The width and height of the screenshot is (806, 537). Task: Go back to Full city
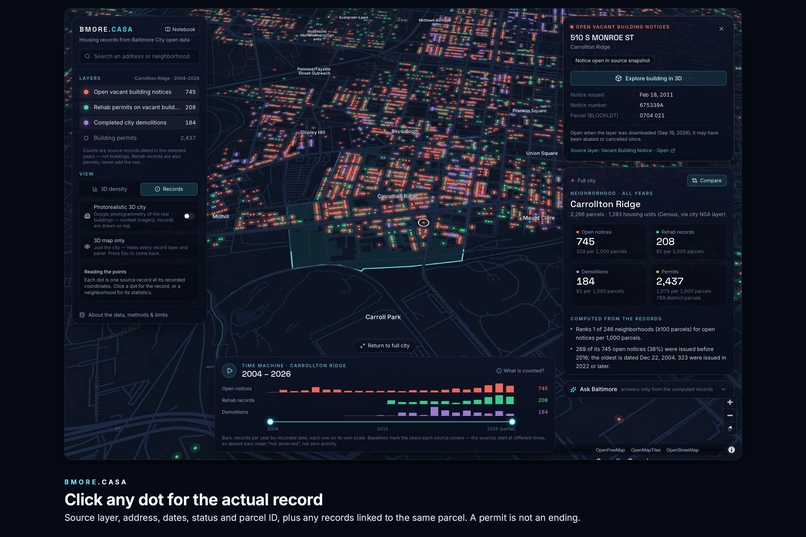click(583, 180)
